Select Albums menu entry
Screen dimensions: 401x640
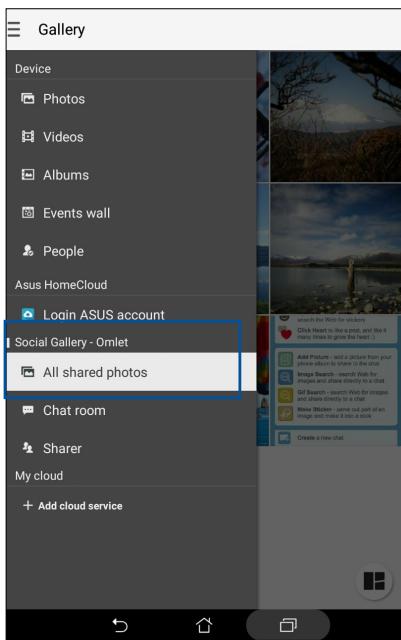point(131,175)
